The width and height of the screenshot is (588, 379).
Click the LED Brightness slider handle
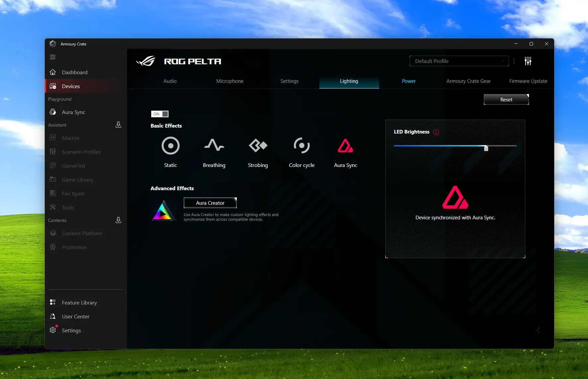point(486,148)
